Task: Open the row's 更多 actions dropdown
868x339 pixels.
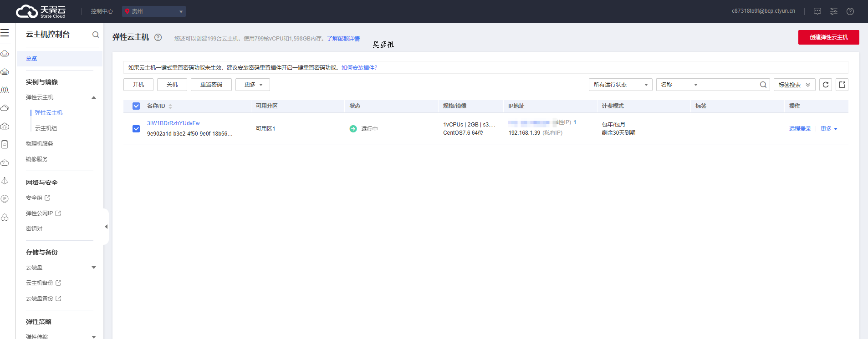Action: pyautogui.click(x=829, y=129)
